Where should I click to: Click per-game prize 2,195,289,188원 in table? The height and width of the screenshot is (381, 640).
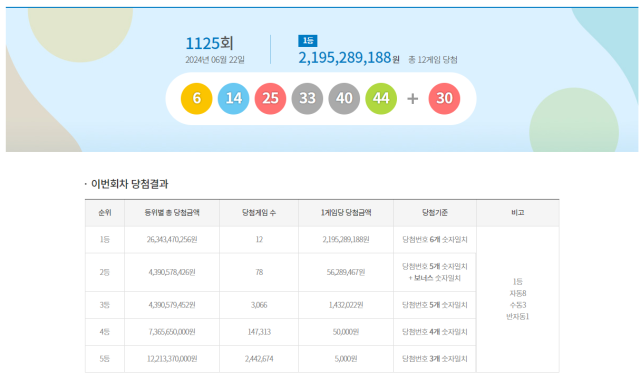coord(346,240)
